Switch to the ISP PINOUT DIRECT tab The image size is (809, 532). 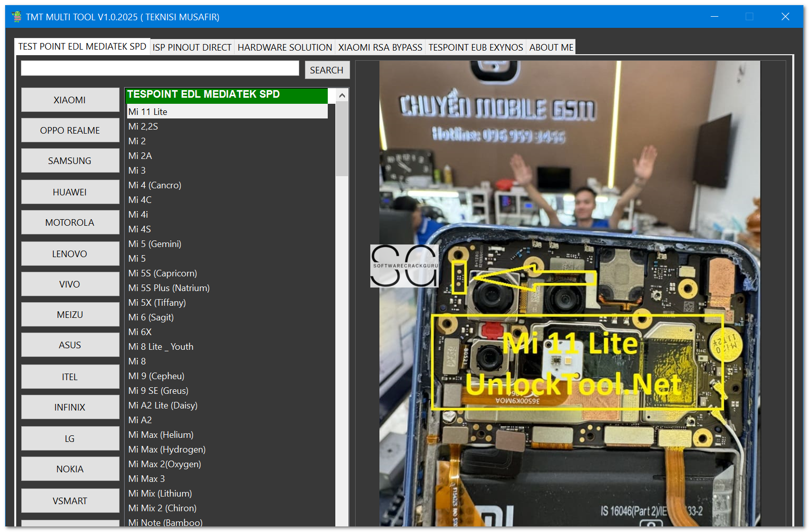point(192,47)
